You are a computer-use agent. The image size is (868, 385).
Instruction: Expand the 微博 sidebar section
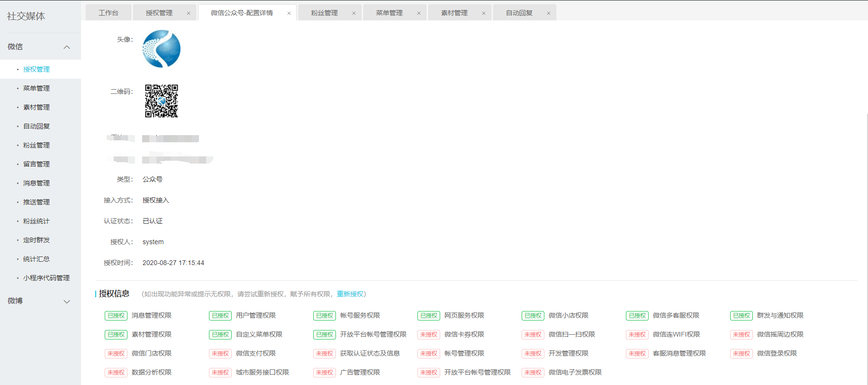67,301
